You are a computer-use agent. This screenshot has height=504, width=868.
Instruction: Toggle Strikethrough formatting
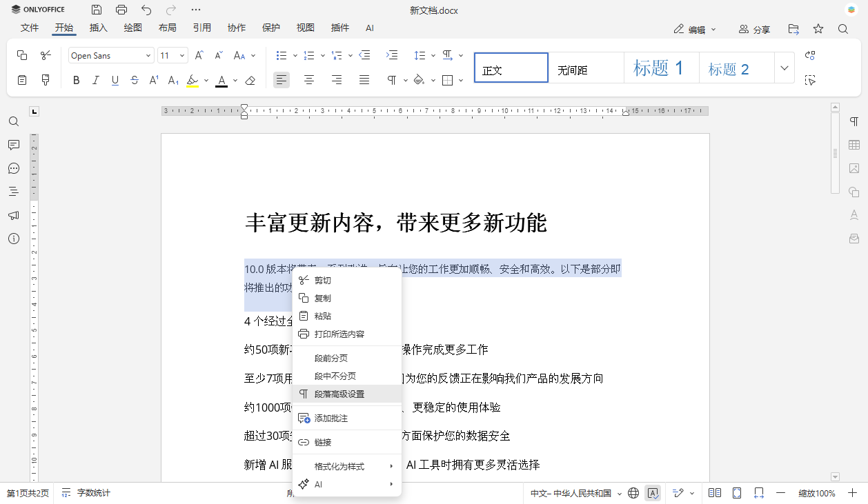coord(135,81)
